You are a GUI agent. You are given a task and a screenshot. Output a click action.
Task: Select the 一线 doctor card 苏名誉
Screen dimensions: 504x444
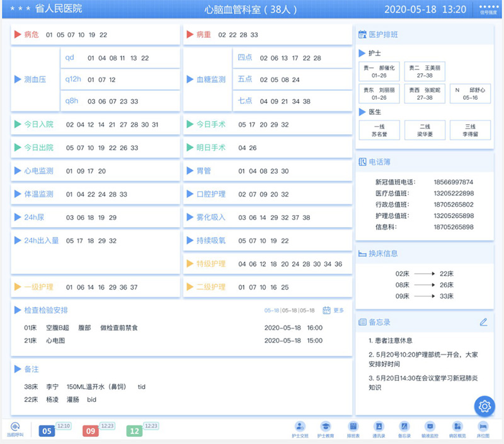click(x=379, y=131)
